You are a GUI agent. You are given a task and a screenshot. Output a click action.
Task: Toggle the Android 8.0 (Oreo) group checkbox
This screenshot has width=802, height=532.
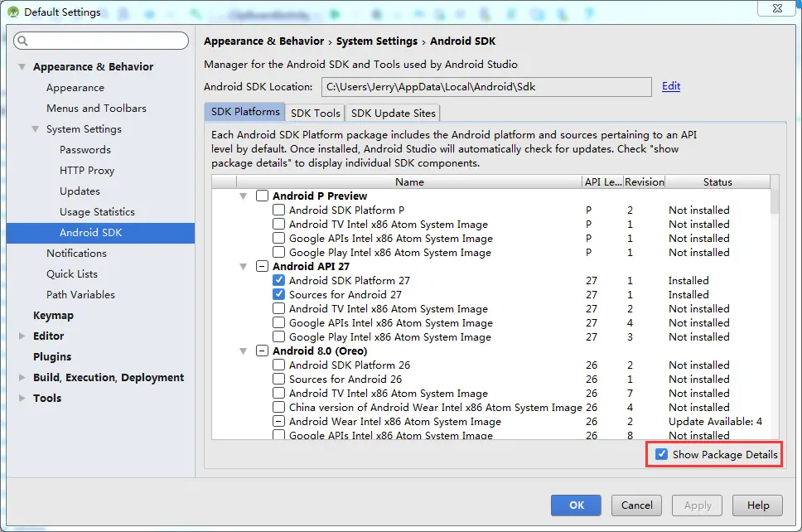point(262,351)
